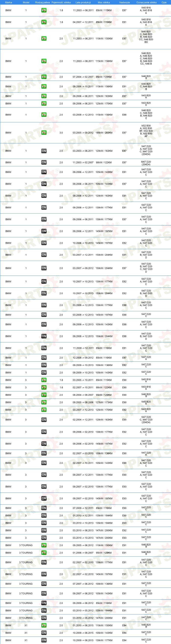Select PB fuel icon in 95kW/129KM E87 row
This screenshot has height=644, width=171.
point(44,77)
